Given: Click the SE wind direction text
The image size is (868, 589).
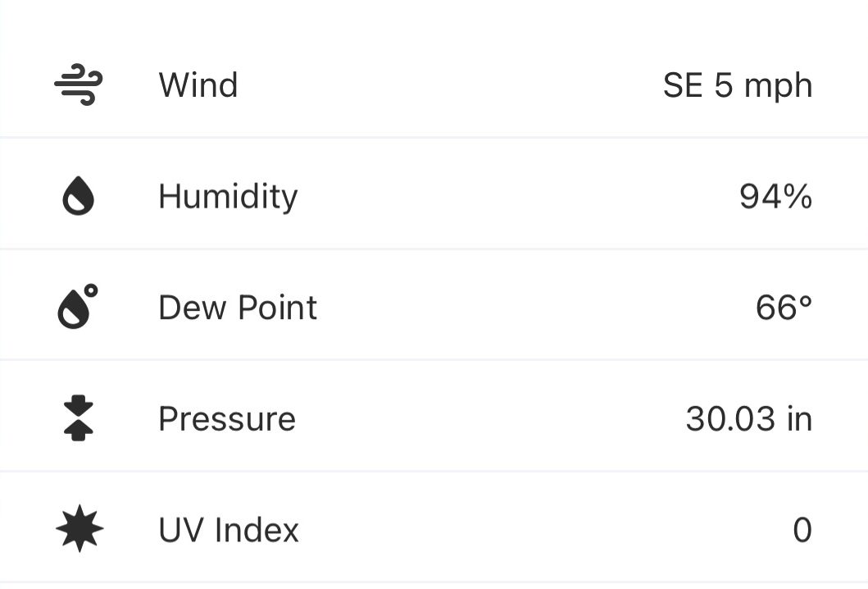Looking at the screenshot, I should (683, 85).
